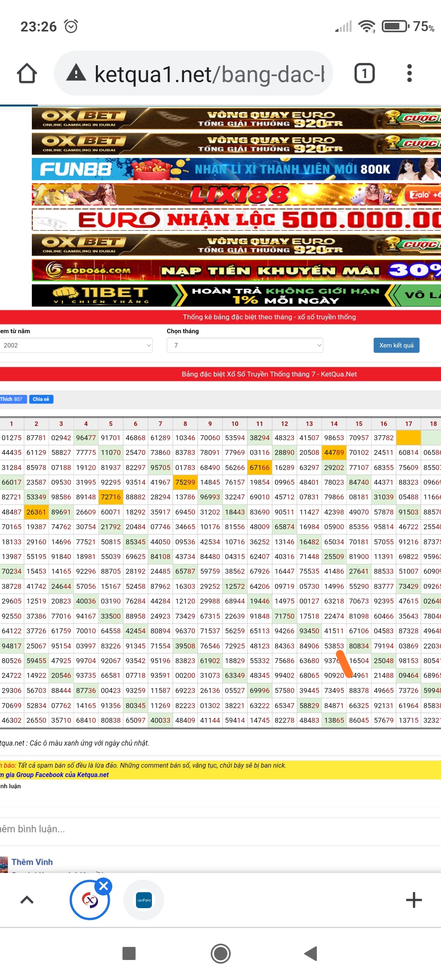441x980 pixels.
Task: Tap the FUN88 advertisement banner
Action: click(236, 169)
